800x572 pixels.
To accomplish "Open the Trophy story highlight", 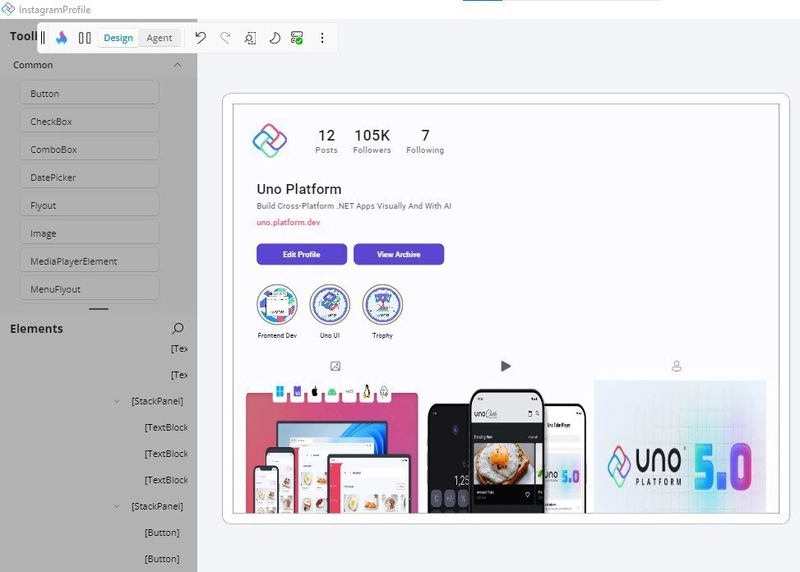I will [382, 305].
